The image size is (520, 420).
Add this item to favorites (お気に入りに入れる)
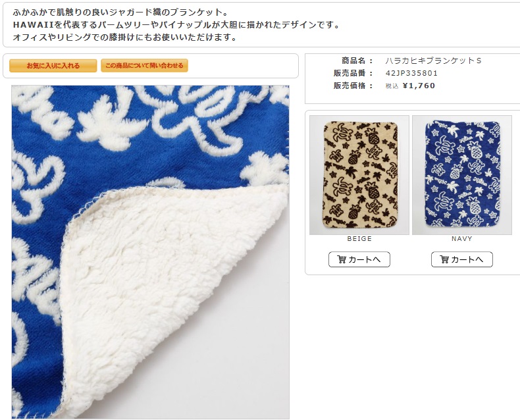[53, 66]
